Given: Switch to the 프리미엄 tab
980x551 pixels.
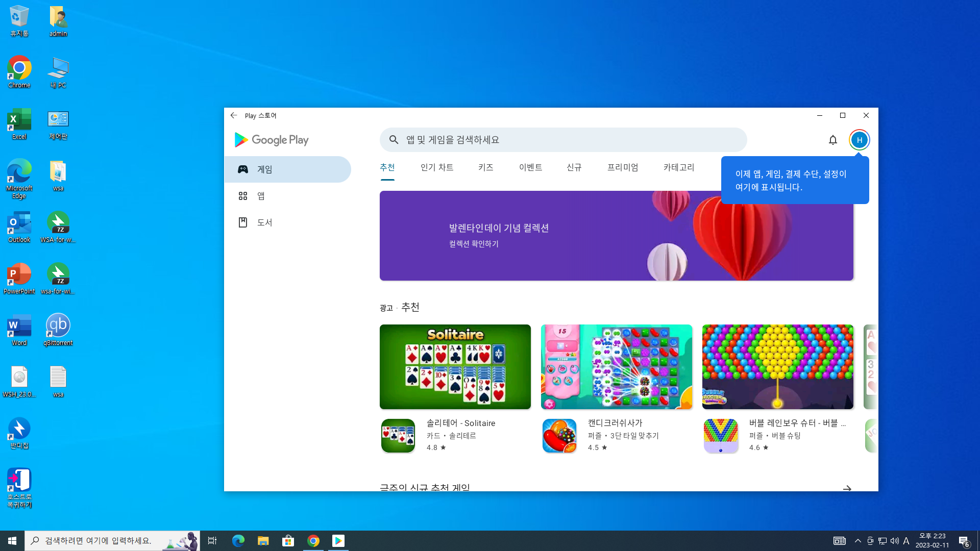Looking at the screenshot, I should 623,168.
